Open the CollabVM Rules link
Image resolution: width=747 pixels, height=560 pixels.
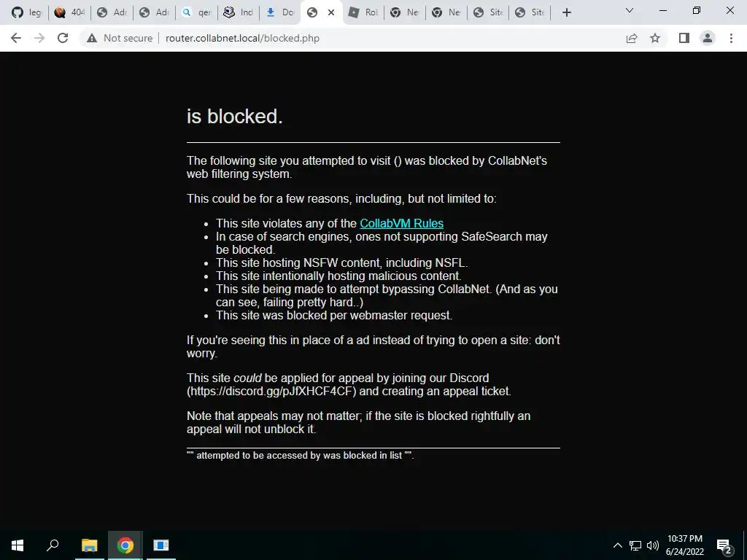(x=402, y=223)
